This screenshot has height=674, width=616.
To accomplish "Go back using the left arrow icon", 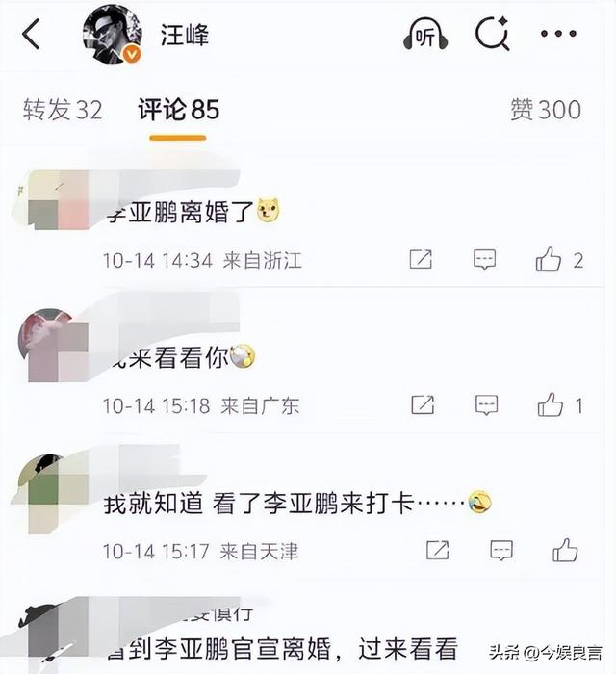I will point(31,34).
